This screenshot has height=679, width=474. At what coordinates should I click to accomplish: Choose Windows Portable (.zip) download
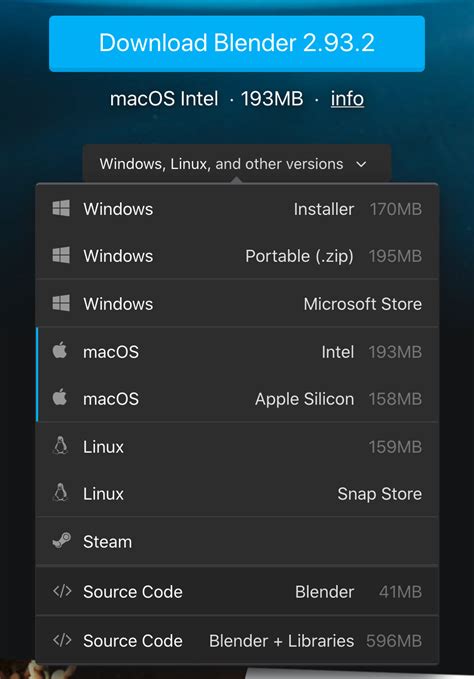(237, 256)
